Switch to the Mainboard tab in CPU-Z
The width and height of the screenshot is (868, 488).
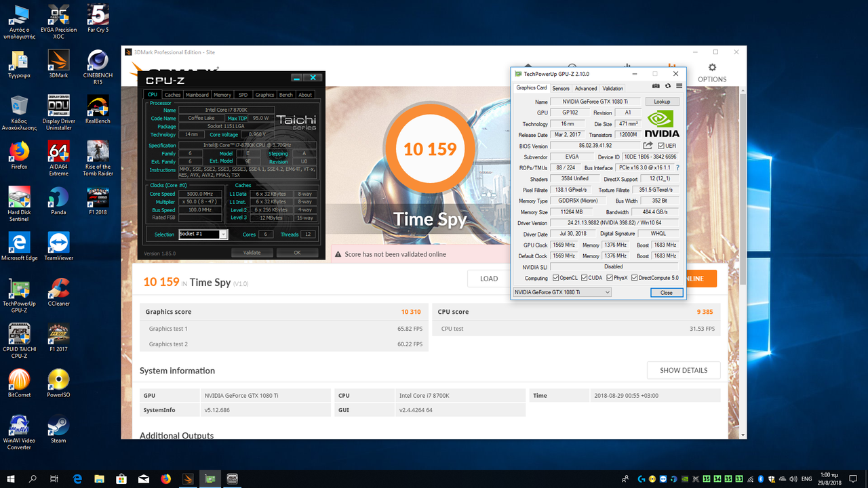[197, 95]
